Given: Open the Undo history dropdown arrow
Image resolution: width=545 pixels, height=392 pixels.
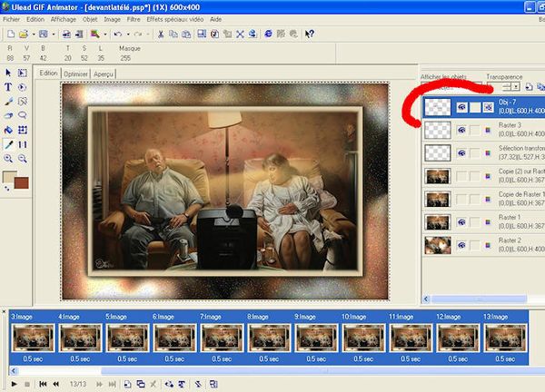Looking at the screenshot, I should click(128, 34).
